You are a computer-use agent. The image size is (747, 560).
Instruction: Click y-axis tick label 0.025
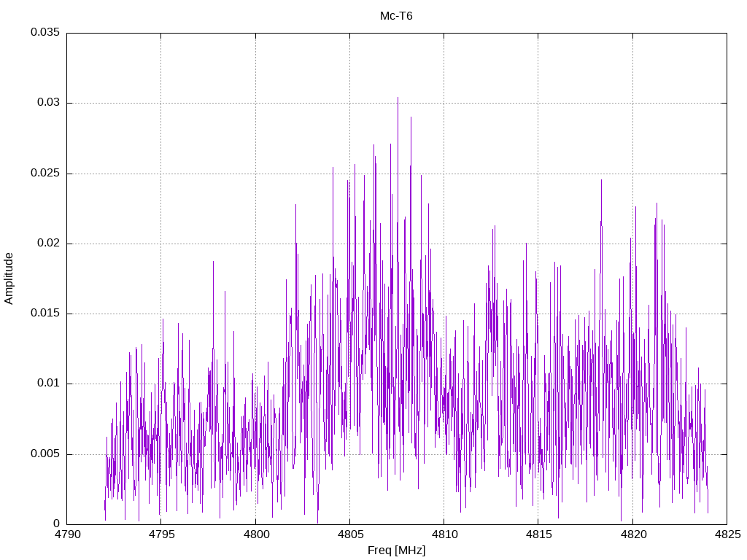tap(45, 173)
